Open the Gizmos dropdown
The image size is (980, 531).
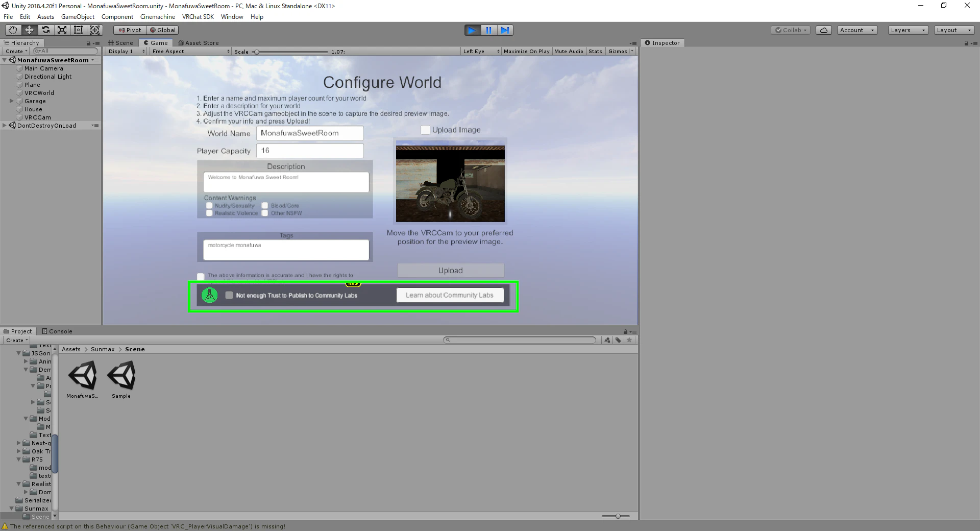(621, 52)
